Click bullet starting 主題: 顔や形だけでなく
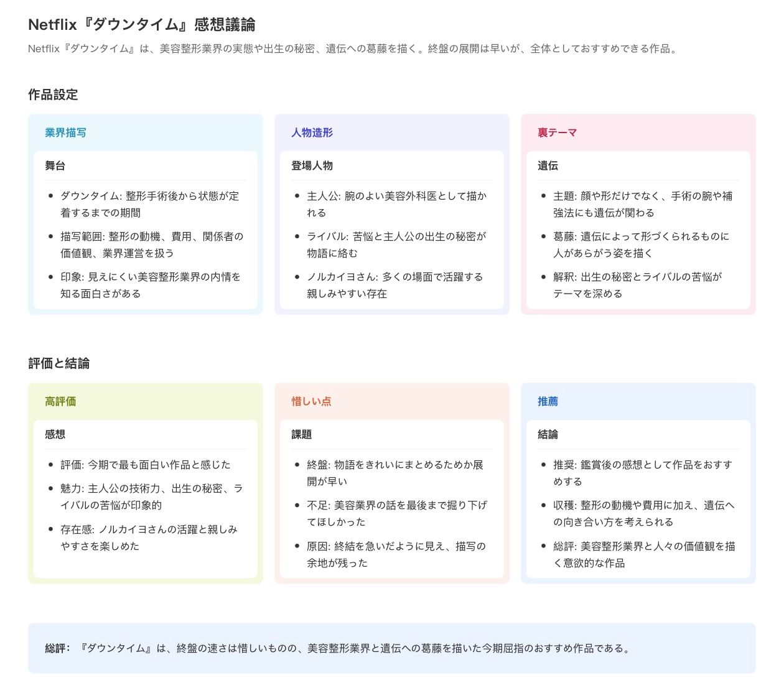 (643, 204)
